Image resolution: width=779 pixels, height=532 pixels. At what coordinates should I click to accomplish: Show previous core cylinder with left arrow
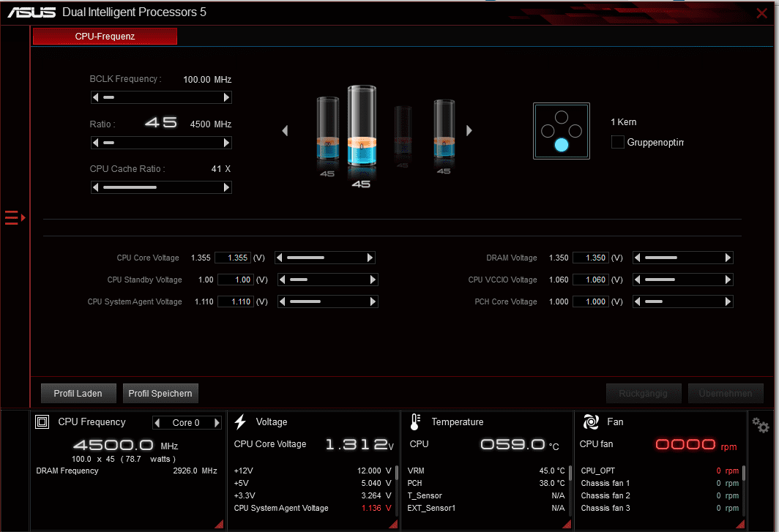285,131
